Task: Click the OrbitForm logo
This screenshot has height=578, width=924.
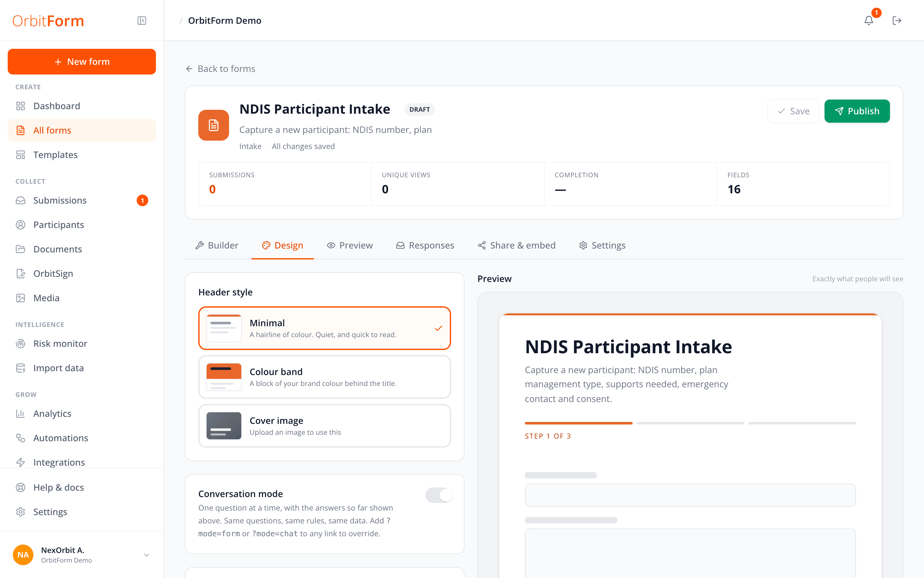Action: click(x=48, y=21)
